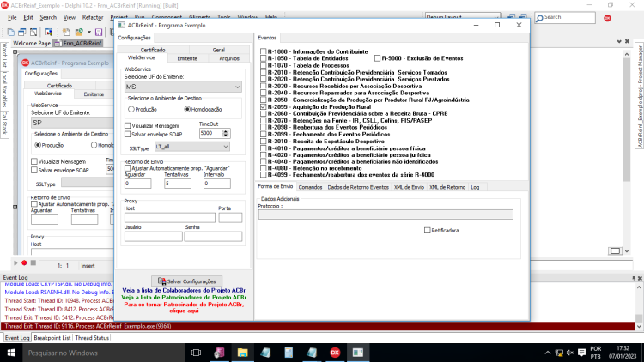Open the Log tab
The width and height of the screenshot is (644, 362).
pyautogui.click(x=475, y=187)
